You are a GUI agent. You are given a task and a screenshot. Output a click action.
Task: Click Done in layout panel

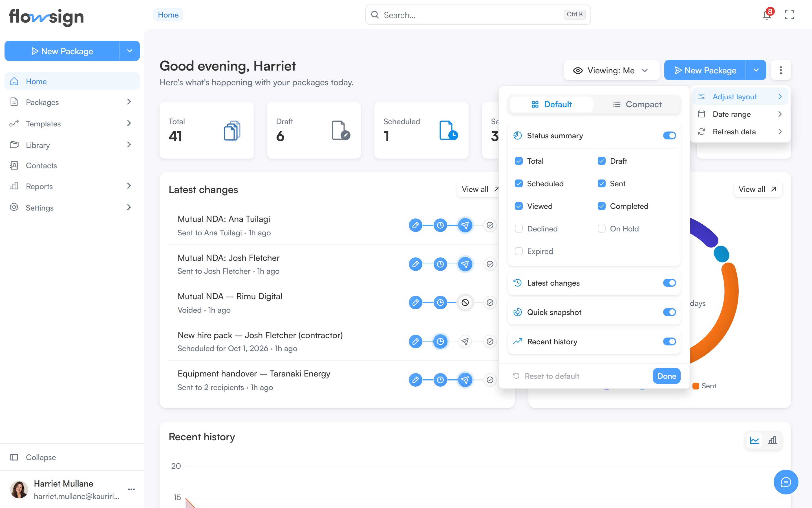click(667, 376)
